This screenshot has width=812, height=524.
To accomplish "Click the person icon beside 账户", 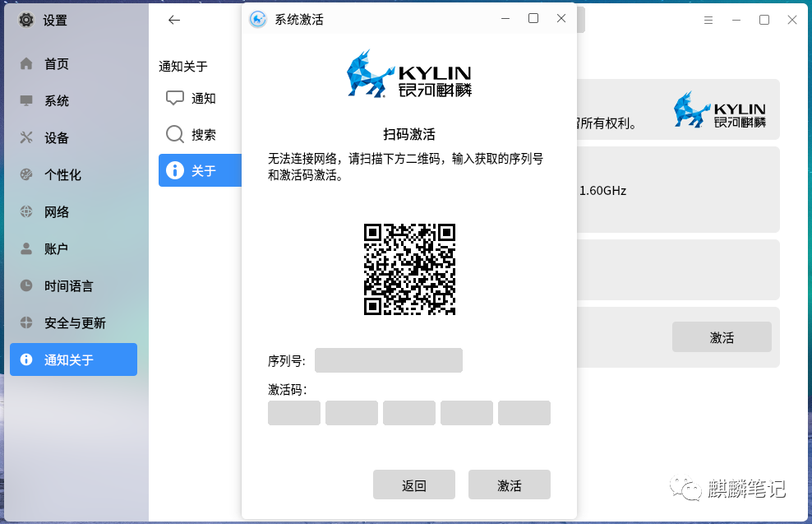I will [26, 248].
